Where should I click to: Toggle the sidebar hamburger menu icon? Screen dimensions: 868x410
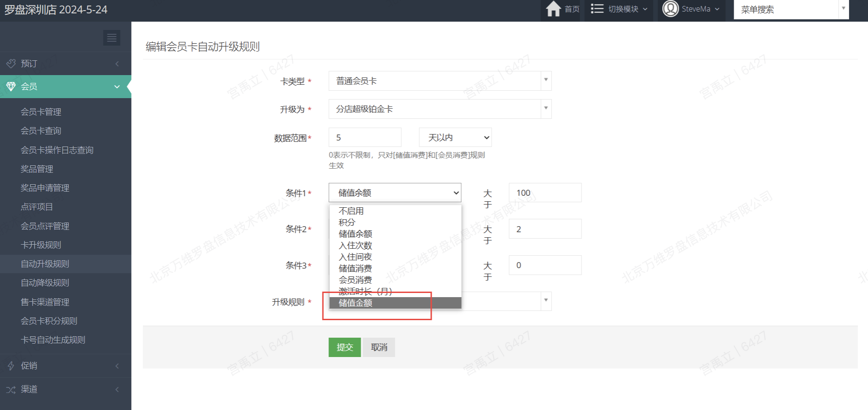(x=112, y=38)
